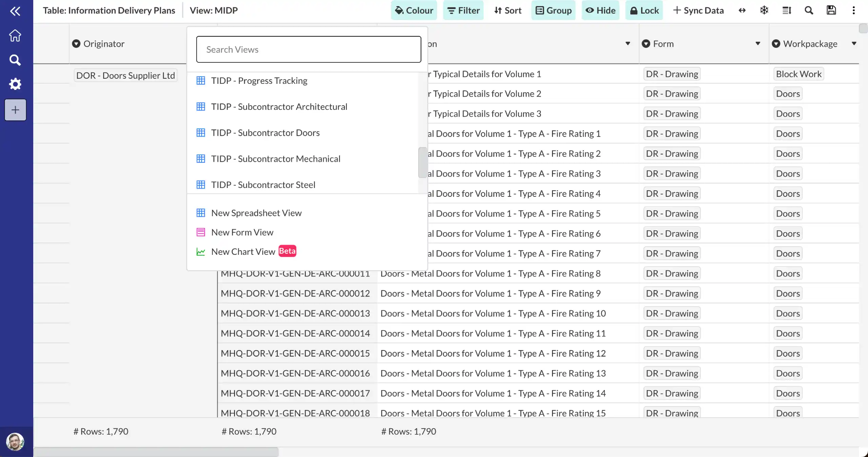Screen dimensions: 868x457
Task: Open search with the magnifier toolbar icon
Action: (x=809, y=10)
